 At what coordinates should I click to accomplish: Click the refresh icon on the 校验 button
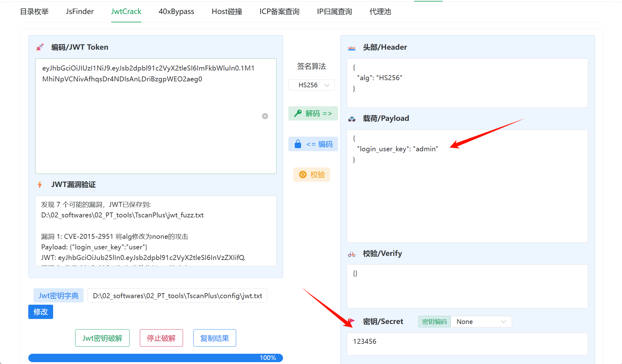tap(303, 175)
